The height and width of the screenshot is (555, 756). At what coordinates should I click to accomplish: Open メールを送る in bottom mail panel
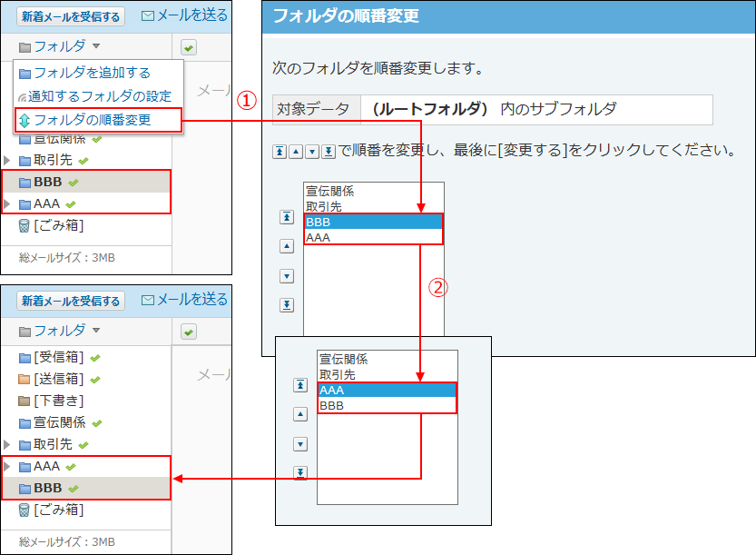(184, 300)
